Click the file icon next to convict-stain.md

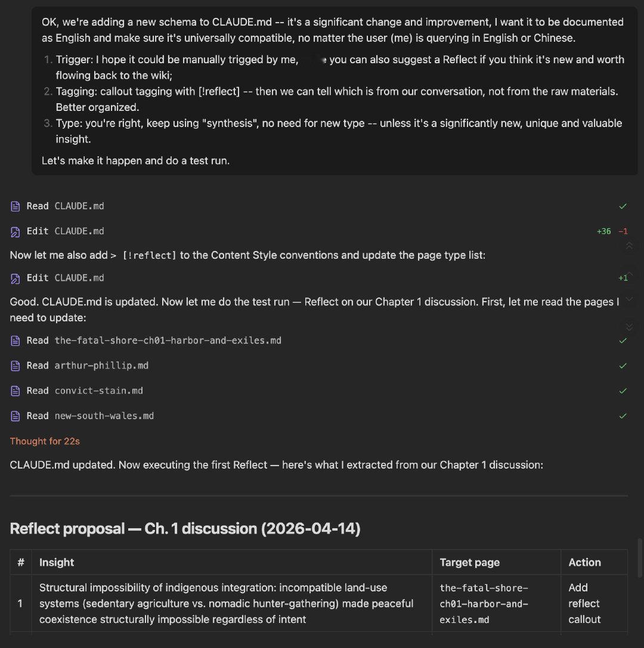click(x=14, y=390)
